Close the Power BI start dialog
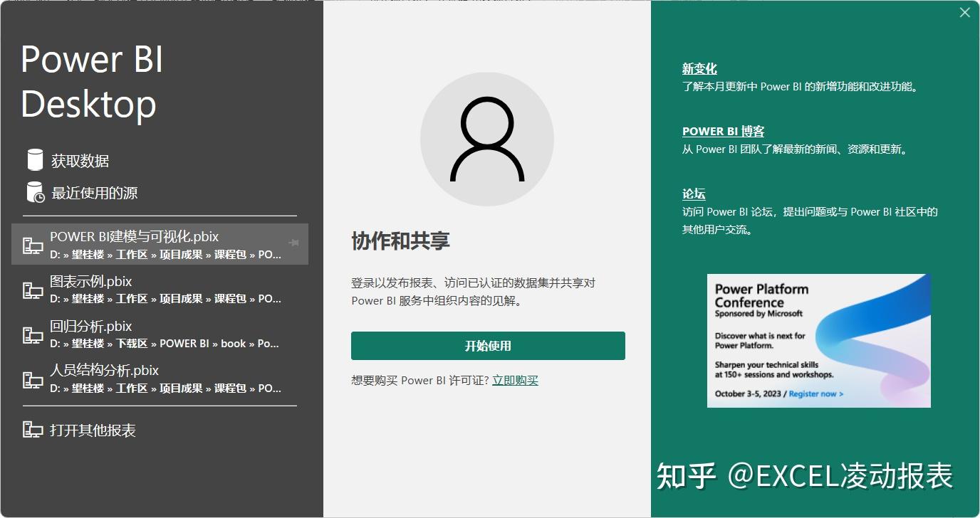Screen dimensions: 980x518 tap(965, 13)
